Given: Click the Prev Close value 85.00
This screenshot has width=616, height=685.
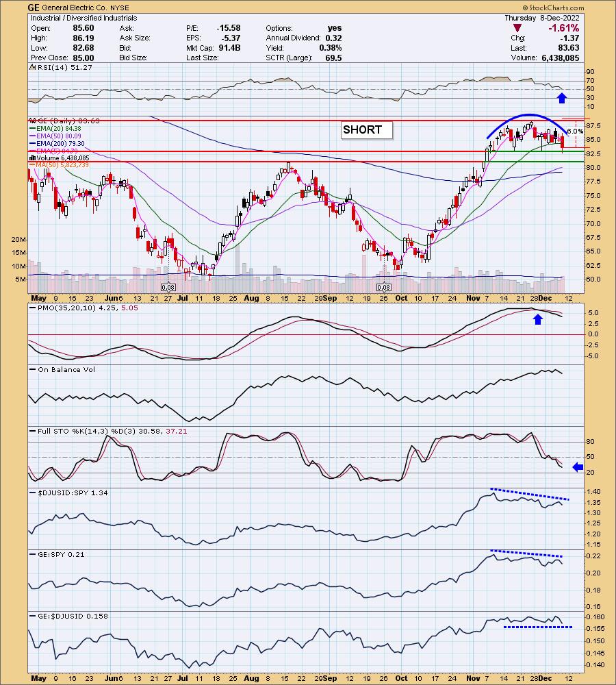Looking at the screenshot, I should click(83, 58).
